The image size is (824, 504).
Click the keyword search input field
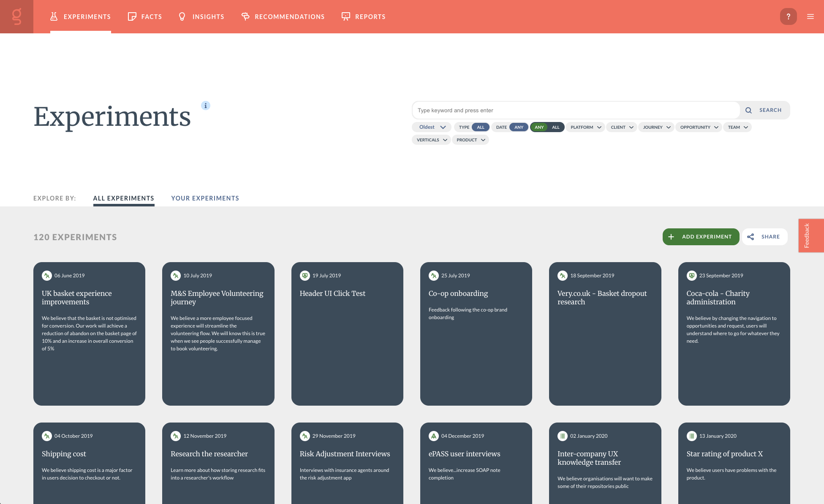(x=575, y=110)
